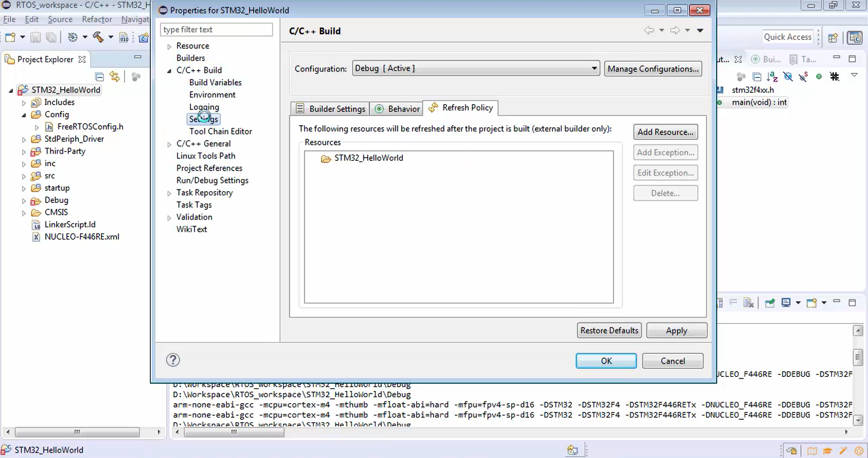The width and height of the screenshot is (868, 458).
Task: Switch to the Behavior tab
Action: [397, 109]
